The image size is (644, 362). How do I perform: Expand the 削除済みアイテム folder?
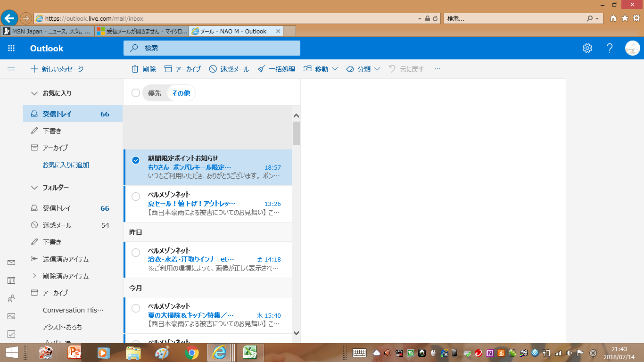[34, 276]
